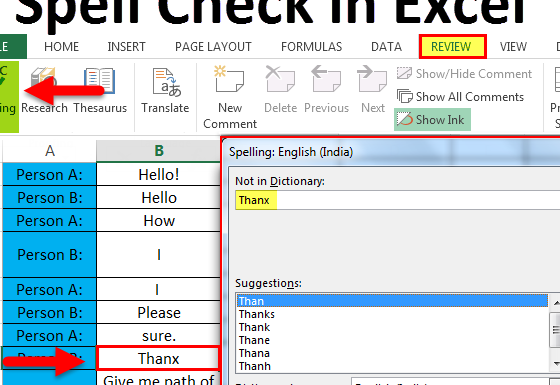
Task: Click suggestions scroll up arrow
Action: click(555, 303)
